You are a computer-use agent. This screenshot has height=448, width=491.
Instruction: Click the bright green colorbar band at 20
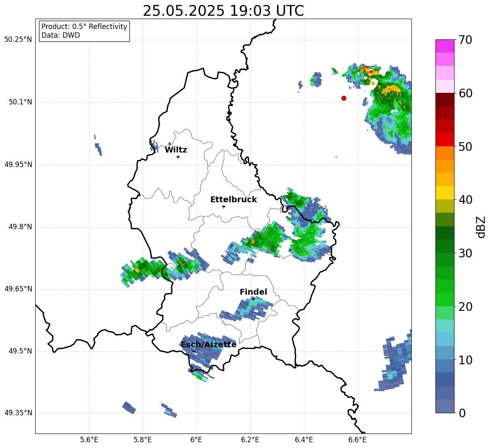(x=445, y=299)
